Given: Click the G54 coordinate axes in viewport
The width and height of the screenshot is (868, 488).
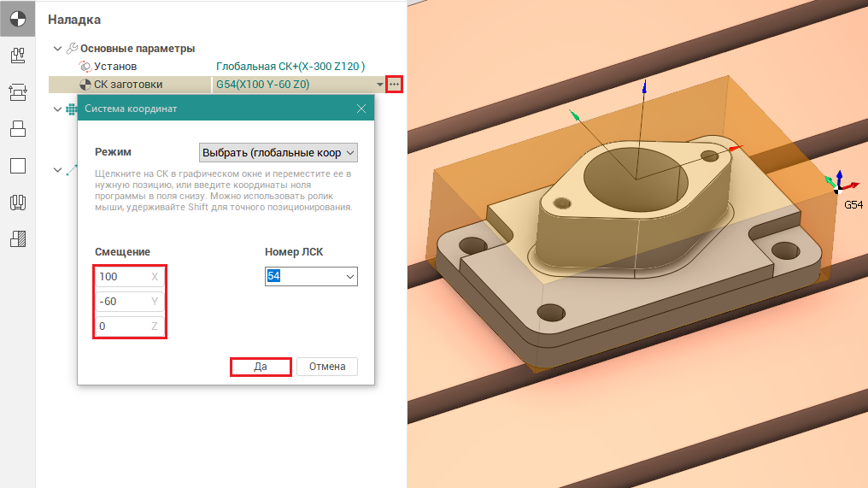Looking at the screenshot, I should tap(840, 182).
